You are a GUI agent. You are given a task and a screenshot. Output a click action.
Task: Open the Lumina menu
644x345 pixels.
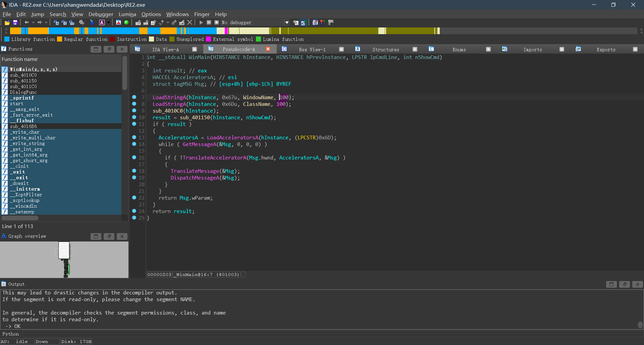click(127, 14)
